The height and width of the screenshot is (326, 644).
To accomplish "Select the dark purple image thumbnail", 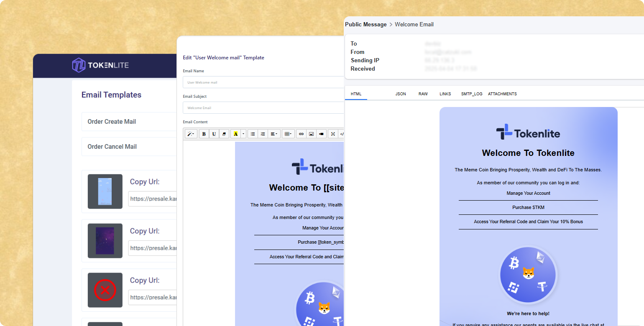I will pyautogui.click(x=105, y=241).
